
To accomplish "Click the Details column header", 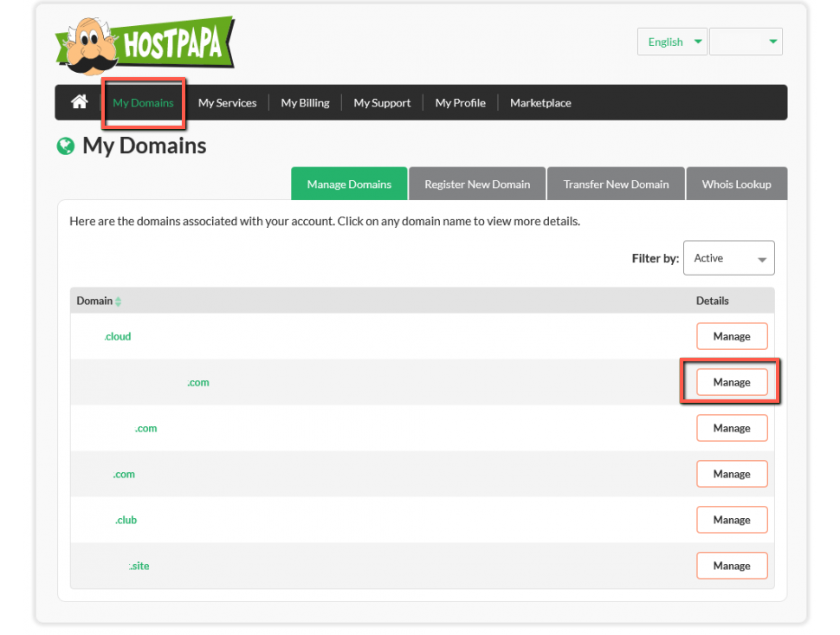I will [x=712, y=301].
